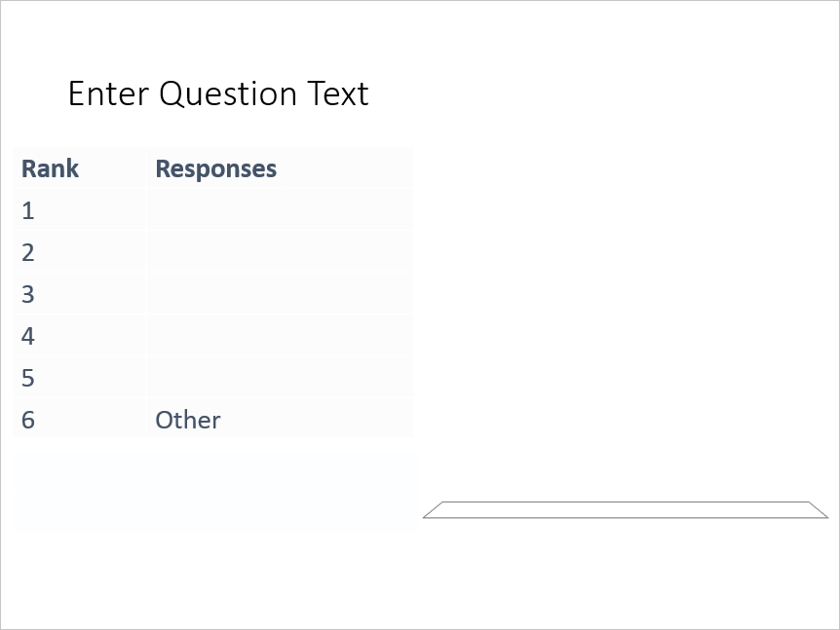The image size is (840, 630).
Task: Select the "Other" response cell
Action: [188, 420]
